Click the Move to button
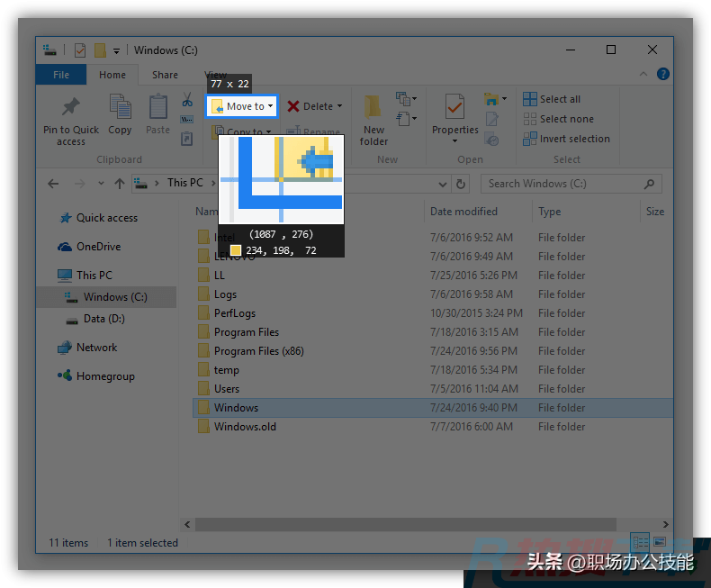 point(242,106)
